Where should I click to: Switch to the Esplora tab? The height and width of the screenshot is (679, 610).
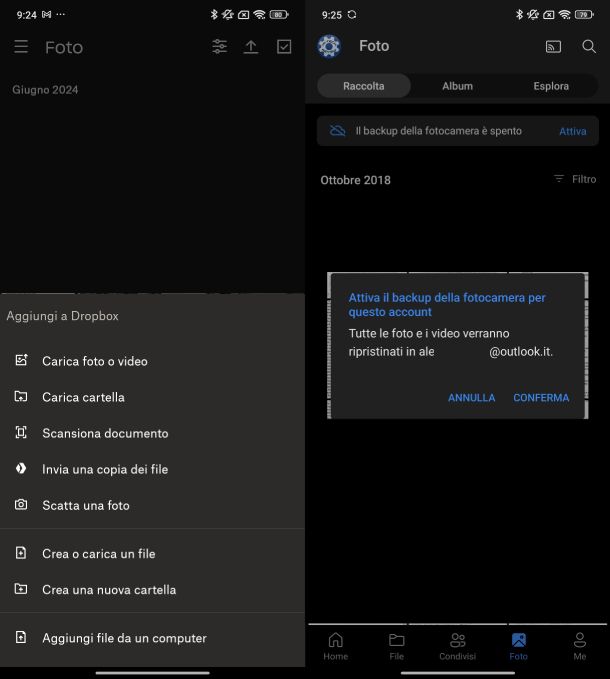(551, 86)
